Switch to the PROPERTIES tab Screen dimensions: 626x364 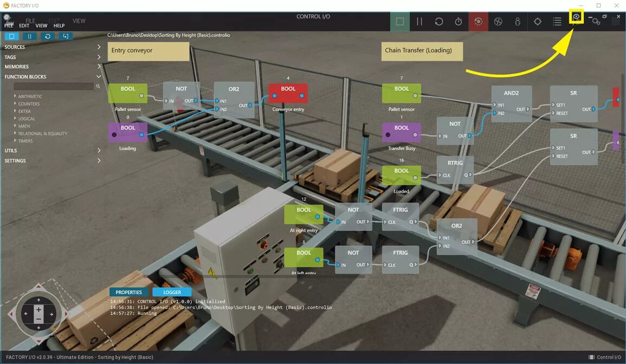click(x=128, y=292)
